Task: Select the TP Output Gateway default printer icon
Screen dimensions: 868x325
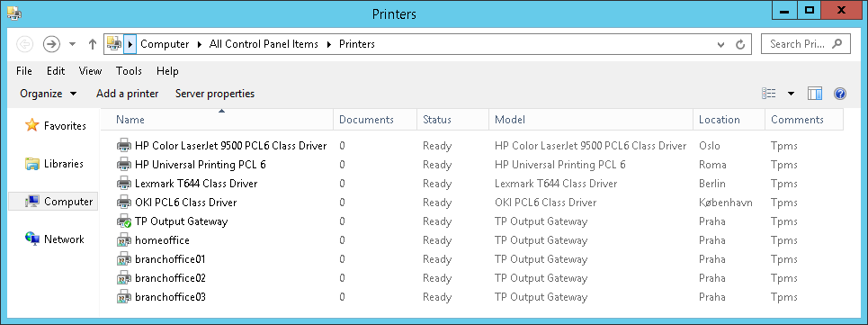Action: coord(123,221)
